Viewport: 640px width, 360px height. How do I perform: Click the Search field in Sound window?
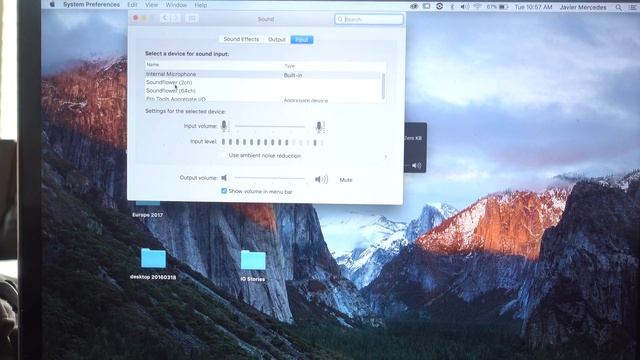tap(369, 19)
